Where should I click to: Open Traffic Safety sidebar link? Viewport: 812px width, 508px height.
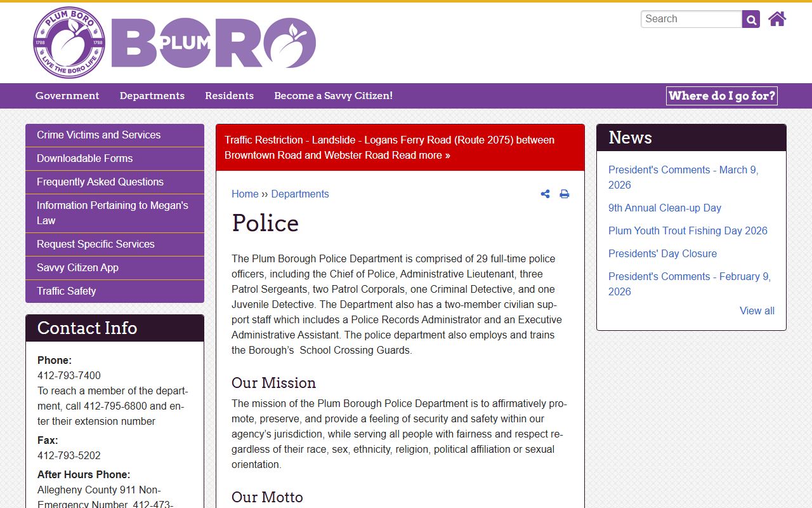[x=115, y=291]
